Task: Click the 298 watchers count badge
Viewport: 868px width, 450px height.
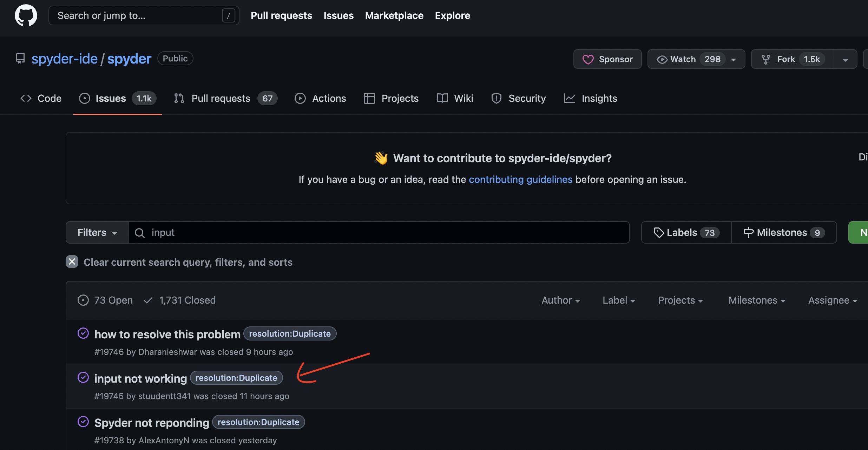Action: point(712,59)
